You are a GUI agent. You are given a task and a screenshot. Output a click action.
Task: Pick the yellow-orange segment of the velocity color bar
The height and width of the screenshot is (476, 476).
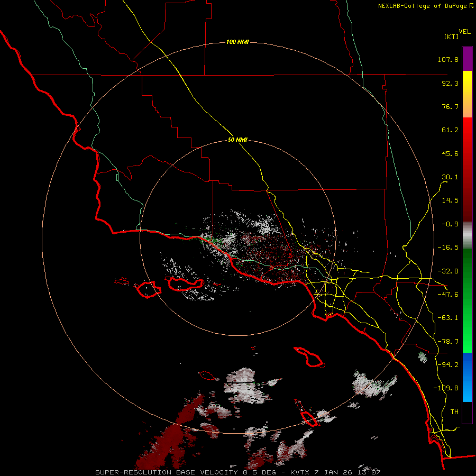(x=467, y=94)
